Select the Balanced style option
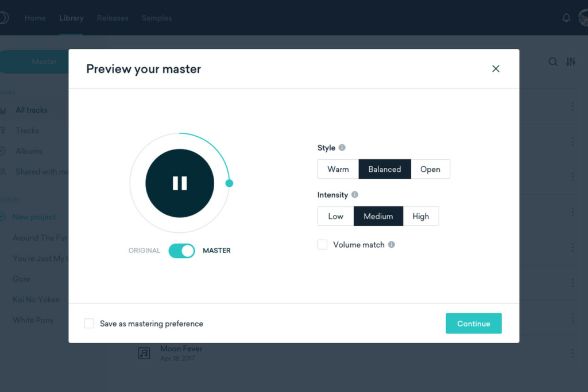This screenshot has height=392, width=588. pos(385,170)
